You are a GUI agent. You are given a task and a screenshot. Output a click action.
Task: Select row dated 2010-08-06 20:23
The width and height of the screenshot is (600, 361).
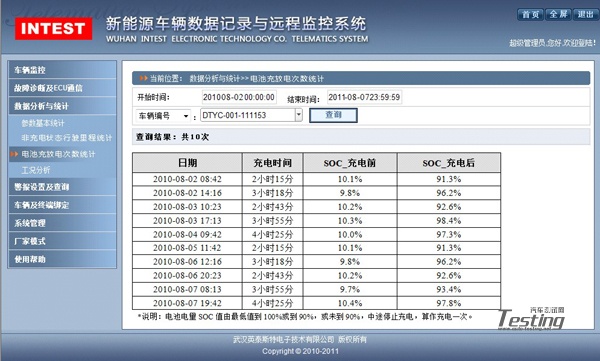point(316,275)
